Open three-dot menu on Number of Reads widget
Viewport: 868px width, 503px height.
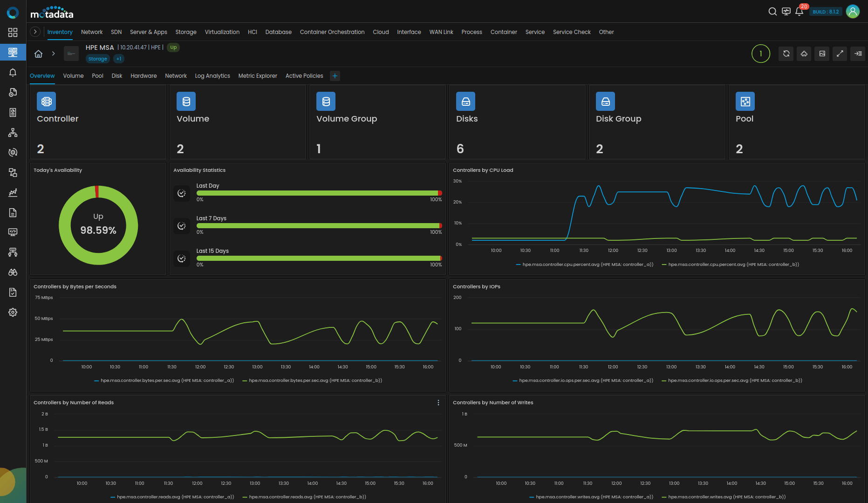(x=438, y=403)
